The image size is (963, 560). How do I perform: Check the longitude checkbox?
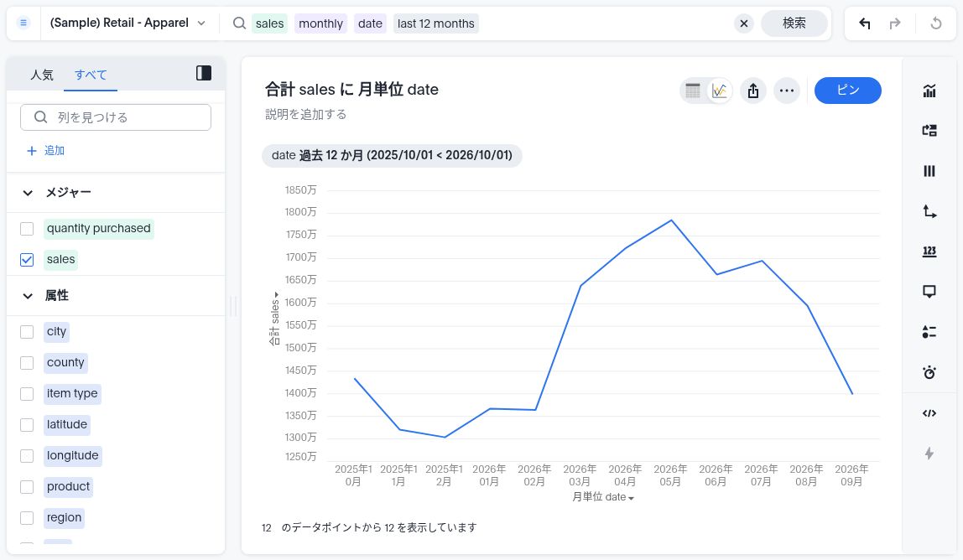(27, 455)
